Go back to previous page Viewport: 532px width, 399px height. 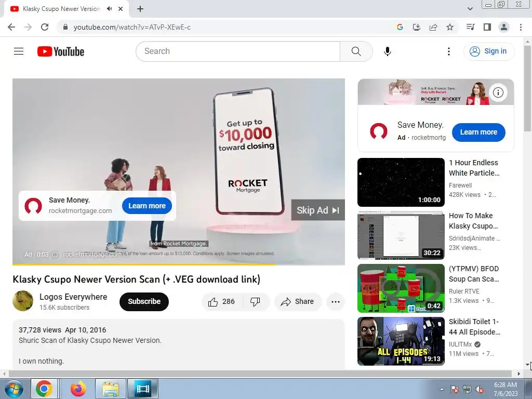(x=11, y=27)
